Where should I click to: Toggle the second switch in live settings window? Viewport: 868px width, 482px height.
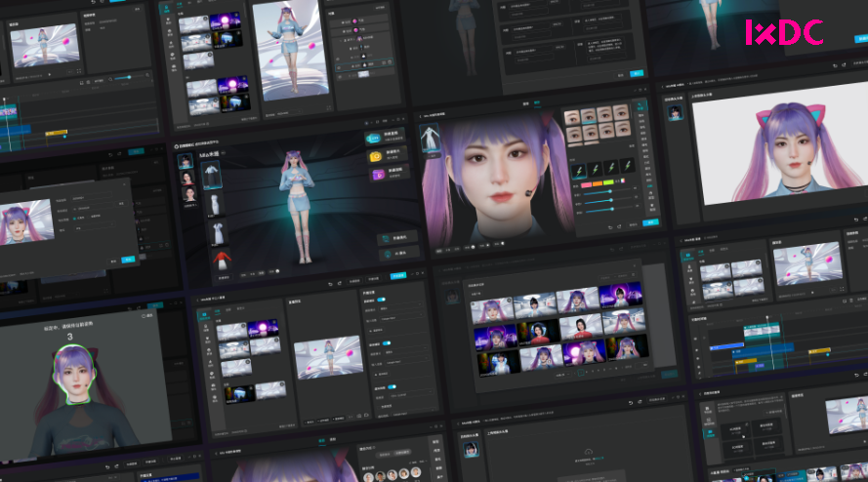(387, 343)
